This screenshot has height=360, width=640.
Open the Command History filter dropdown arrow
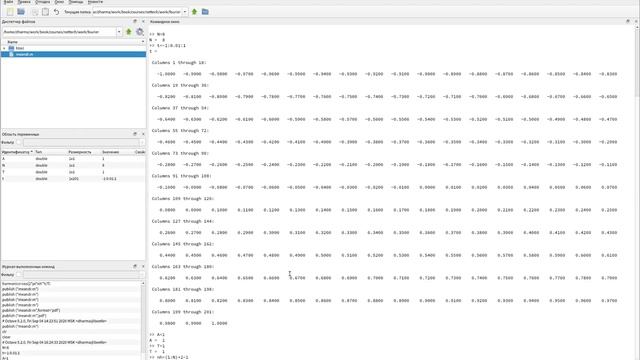point(142,274)
